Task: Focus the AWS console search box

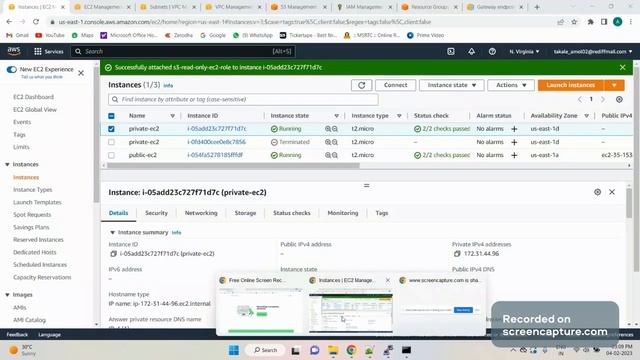Action: [x=182, y=51]
